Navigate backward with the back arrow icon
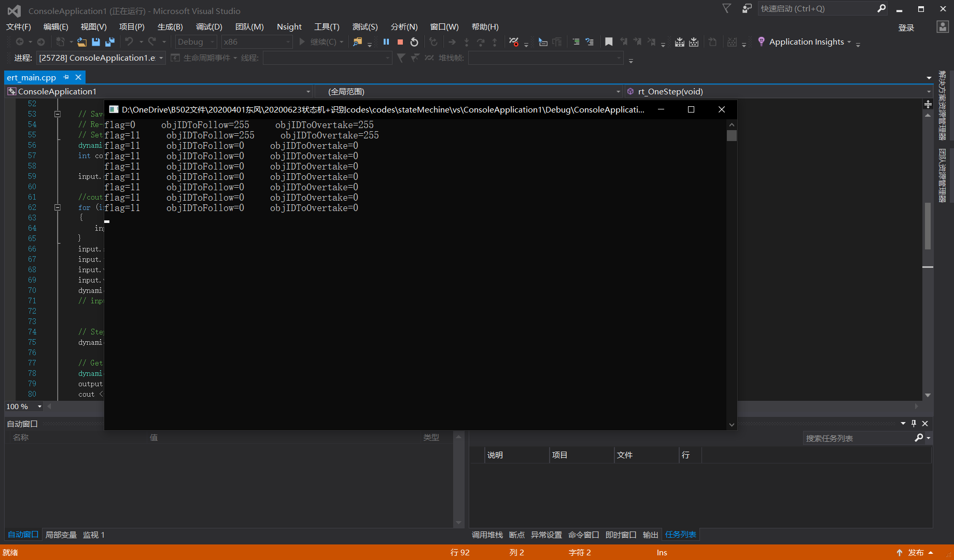 point(20,42)
